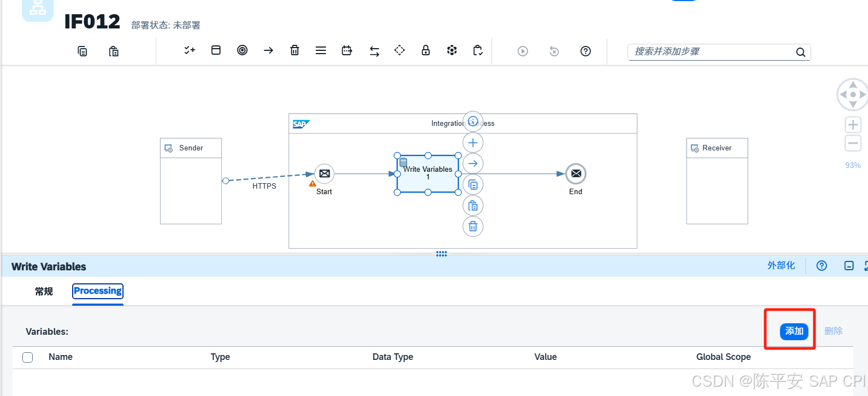Minimize the Write Variables properties panel
Image resolution: width=868 pixels, height=396 pixels.
[x=849, y=266]
